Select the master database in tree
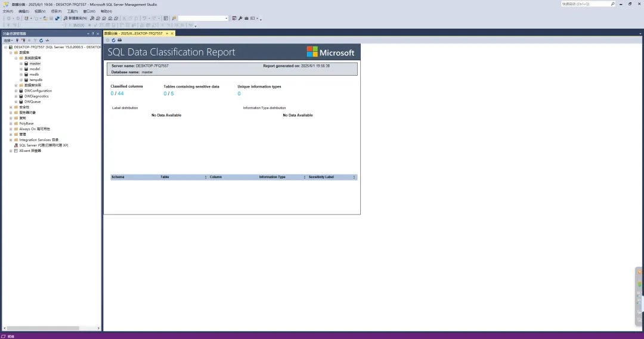The width and height of the screenshot is (644, 339). pyautogui.click(x=35, y=64)
